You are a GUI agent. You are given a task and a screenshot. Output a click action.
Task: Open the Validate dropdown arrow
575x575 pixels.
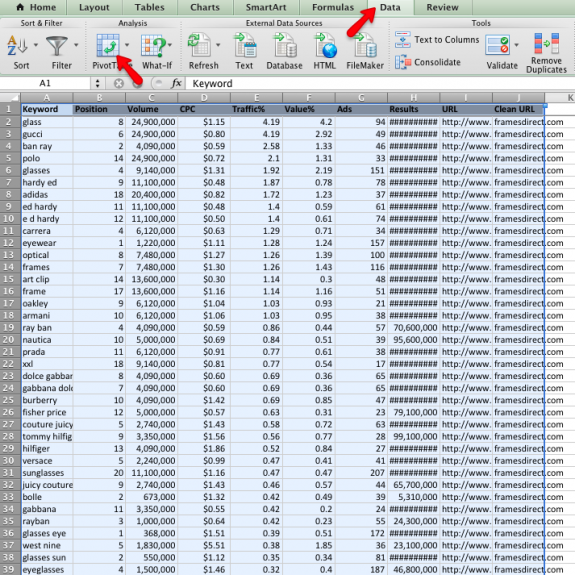517,45
